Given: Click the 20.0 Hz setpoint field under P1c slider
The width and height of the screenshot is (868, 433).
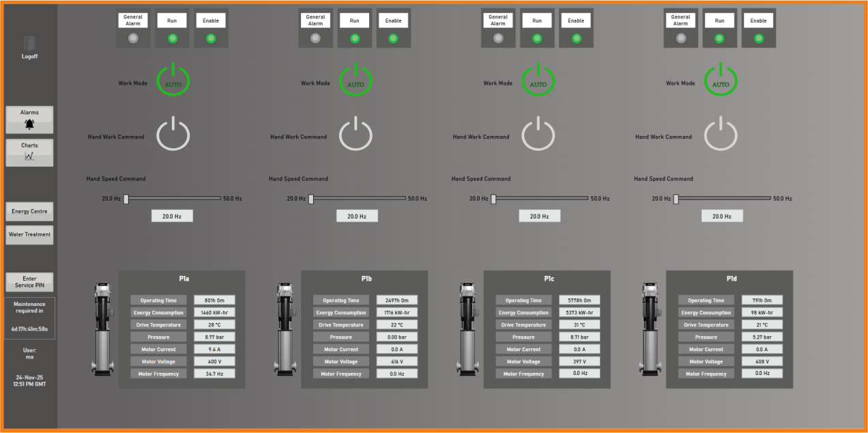Looking at the screenshot, I should (539, 215).
